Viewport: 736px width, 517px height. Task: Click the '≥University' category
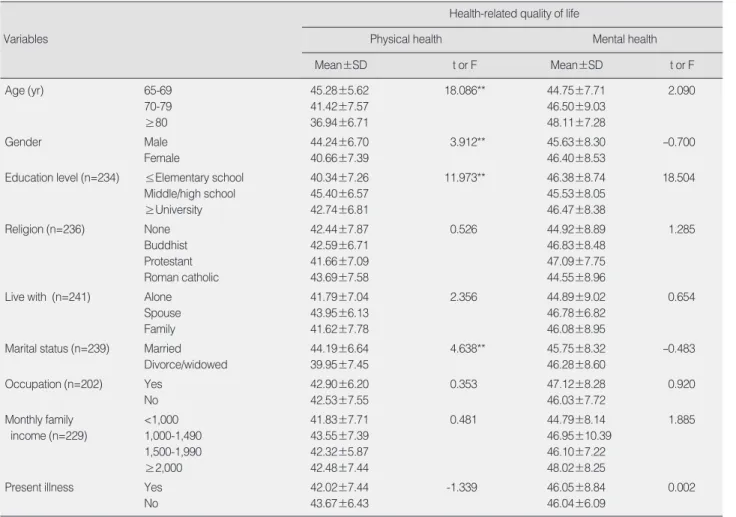coord(174,210)
